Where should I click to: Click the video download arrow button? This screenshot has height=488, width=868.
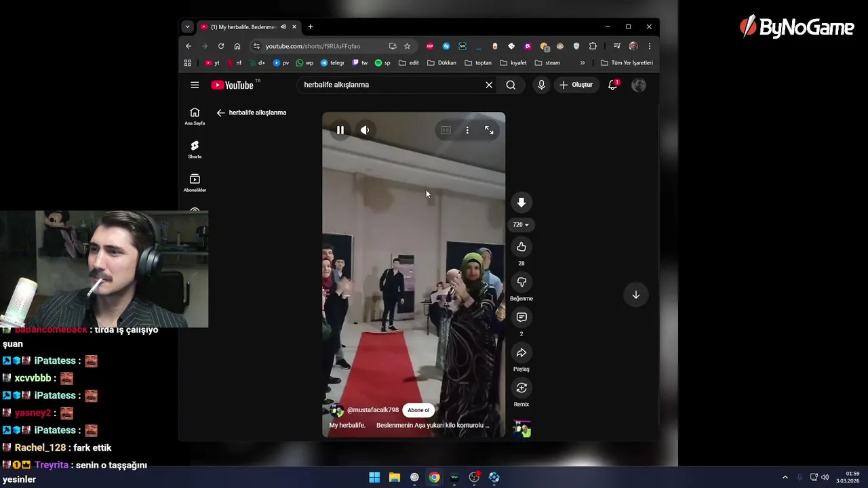(521, 203)
